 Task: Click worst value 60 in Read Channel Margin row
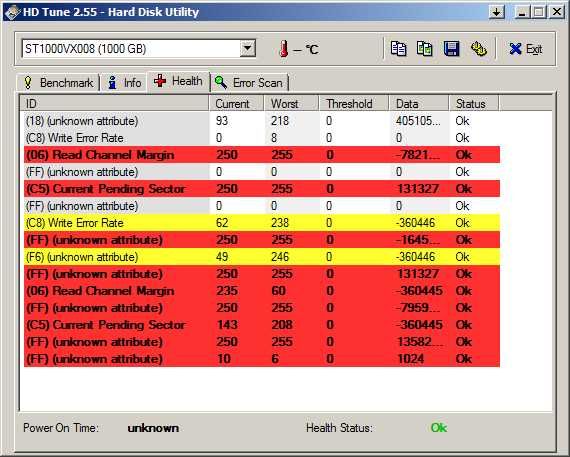coord(278,291)
